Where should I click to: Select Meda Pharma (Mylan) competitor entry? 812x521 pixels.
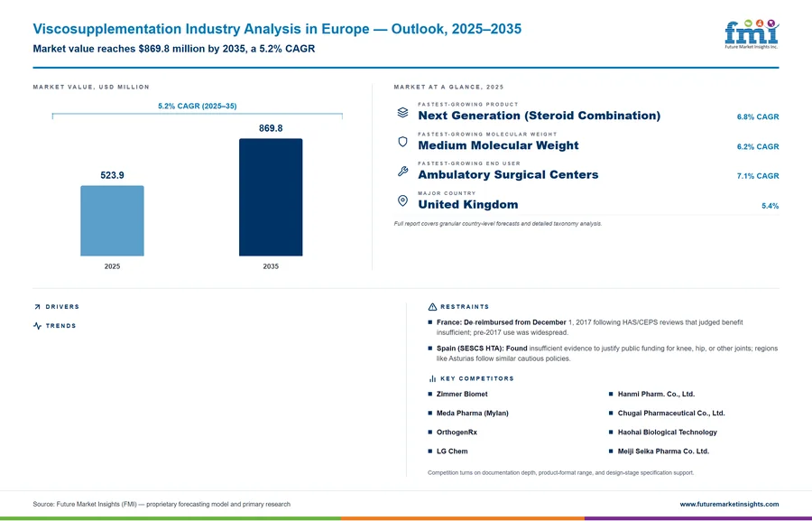[x=472, y=414]
